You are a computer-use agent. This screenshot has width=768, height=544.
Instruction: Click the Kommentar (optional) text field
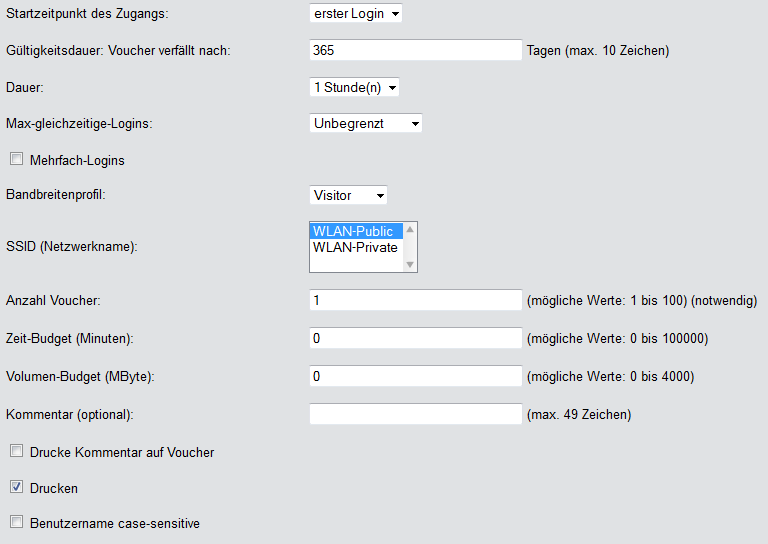coord(416,414)
